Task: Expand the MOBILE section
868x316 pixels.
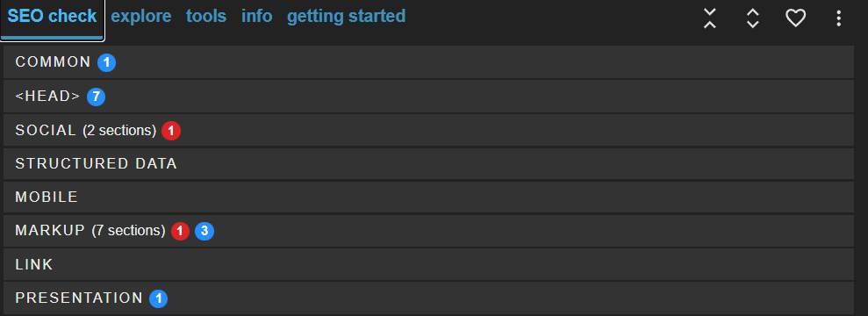Action: pyautogui.click(x=428, y=197)
